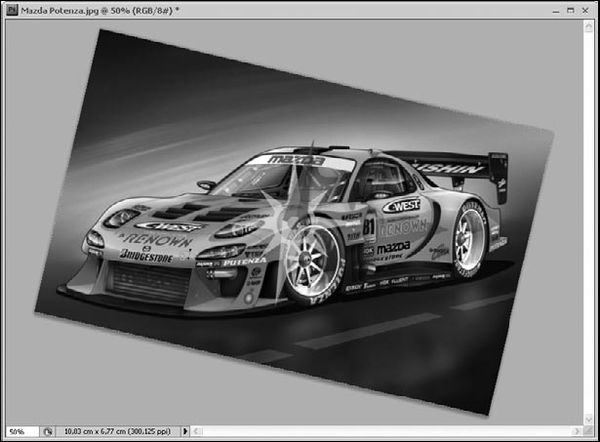Image resolution: width=600 pixels, height=442 pixels.
Task: Click the vertical scrollbar down arrow
Action: [590, 417]
